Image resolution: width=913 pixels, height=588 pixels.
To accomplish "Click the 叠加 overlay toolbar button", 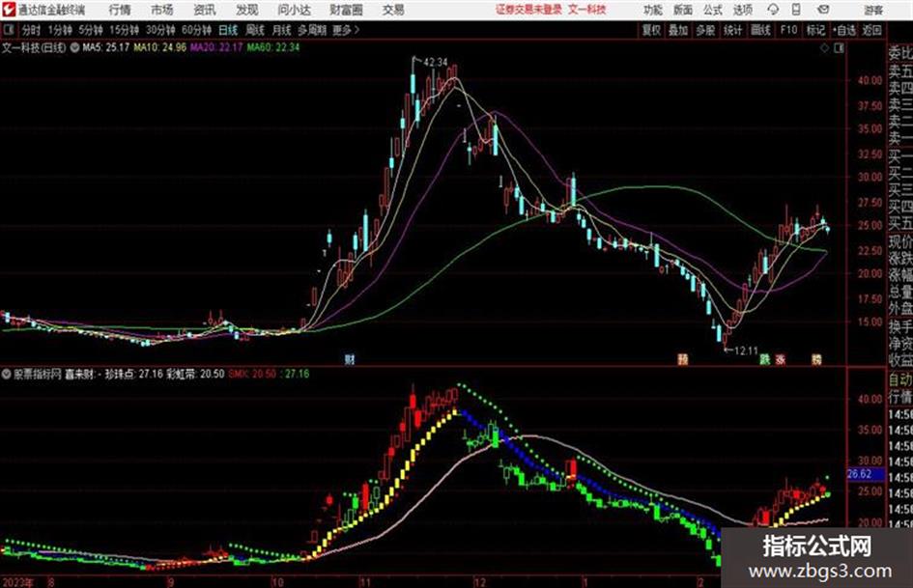I will [x=678, y=30].
